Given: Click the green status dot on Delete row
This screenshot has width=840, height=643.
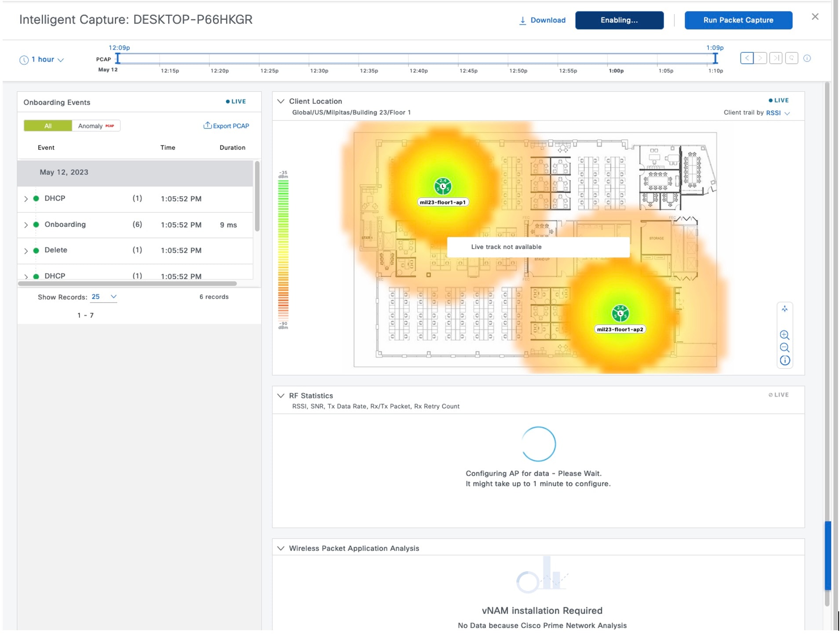Looking at the screenshot, I should point(36,250).
